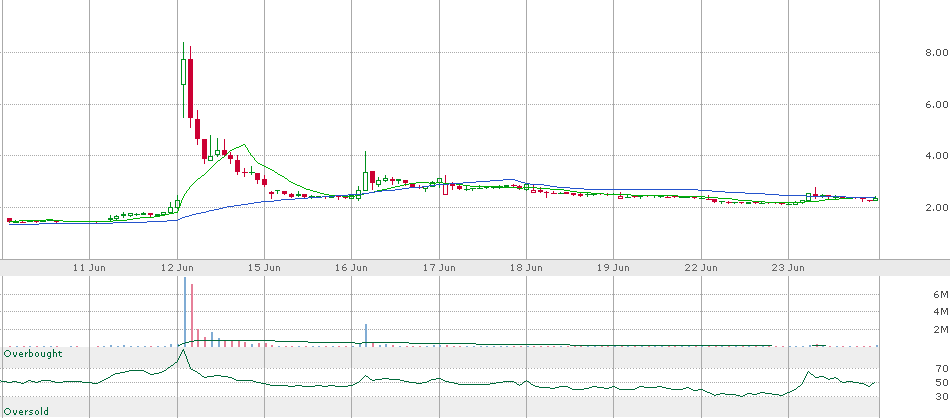
Task: Select the 19 Jun date label
Action: (x=614, y=267)
